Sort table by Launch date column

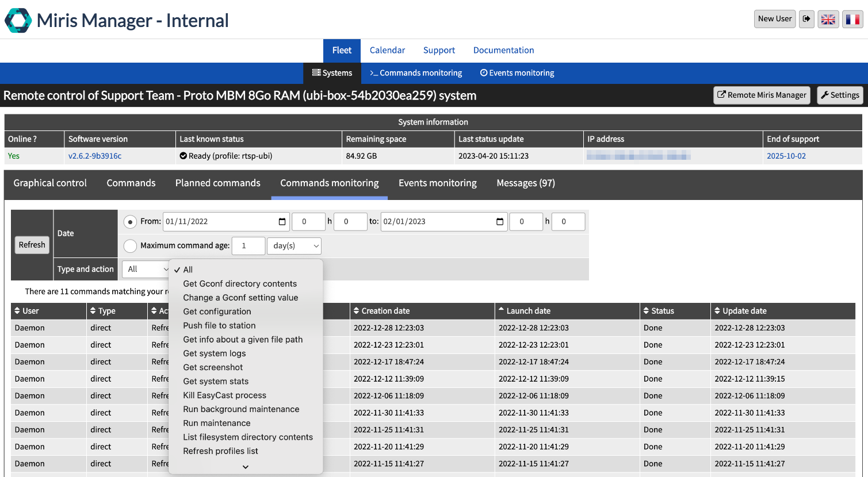[x=567, y=311]
